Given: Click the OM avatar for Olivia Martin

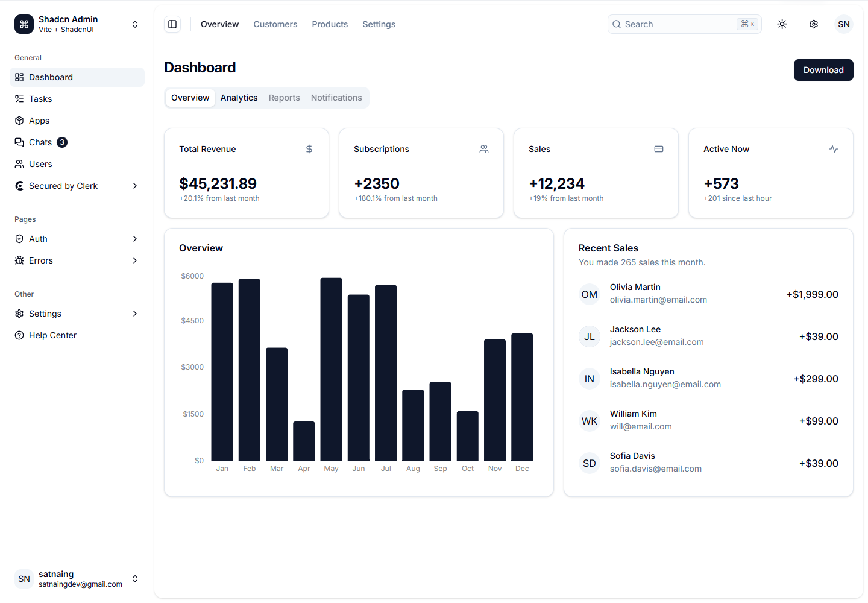Looking at the screenshot, I should tap(590, 294).
